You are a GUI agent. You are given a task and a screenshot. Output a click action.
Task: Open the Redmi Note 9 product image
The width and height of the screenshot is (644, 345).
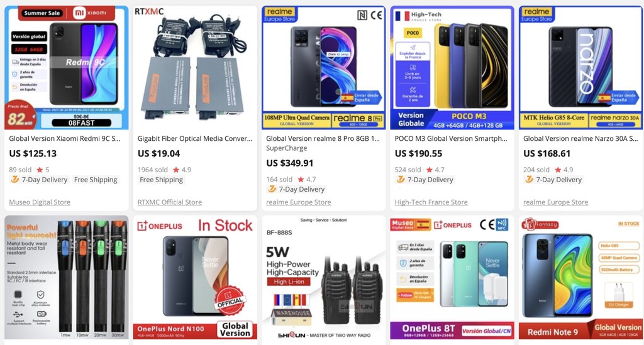click(x=580, y=277)
